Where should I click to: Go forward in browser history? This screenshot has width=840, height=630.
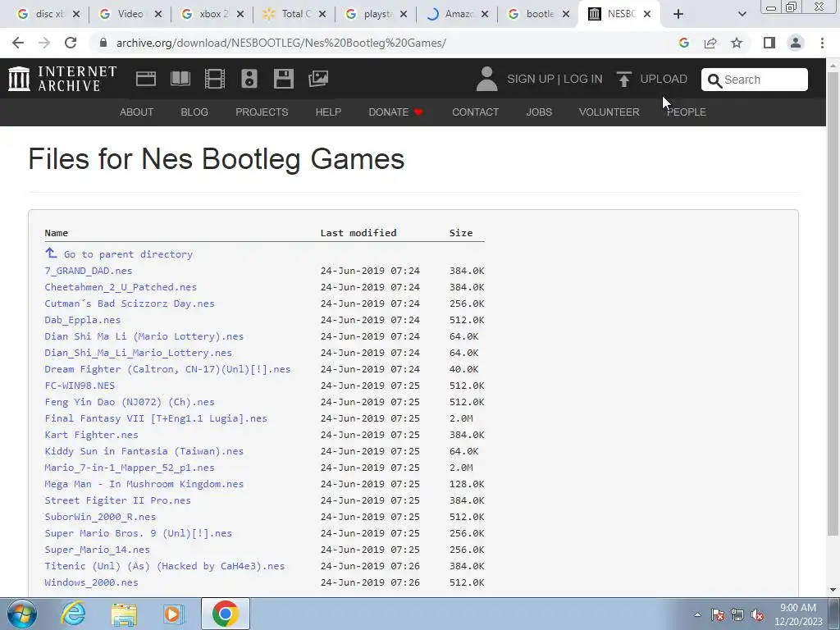[x=44, y=43]
